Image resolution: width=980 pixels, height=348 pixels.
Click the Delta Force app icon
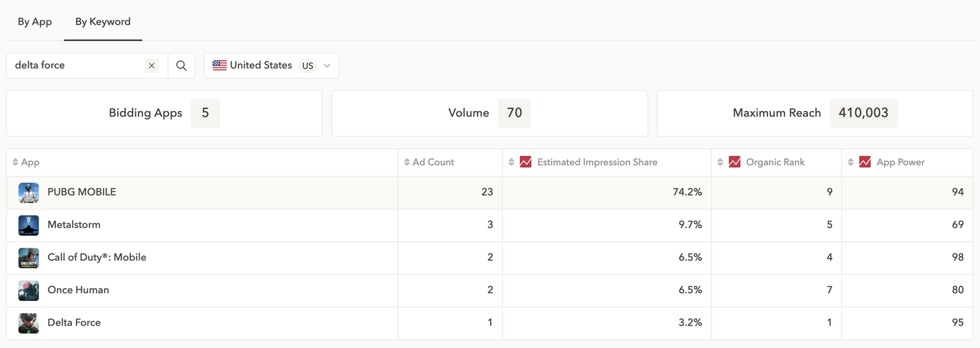[x=29, y=323]
